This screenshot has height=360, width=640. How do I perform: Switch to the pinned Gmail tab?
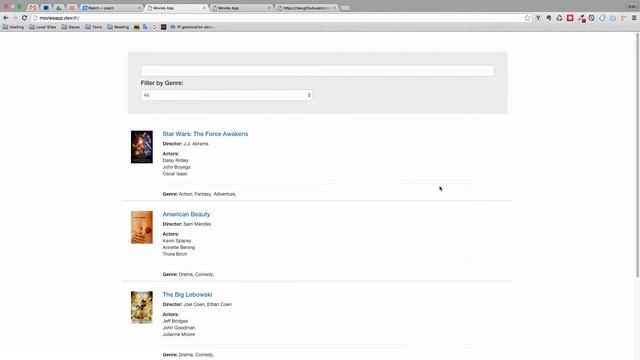(33, 8)
